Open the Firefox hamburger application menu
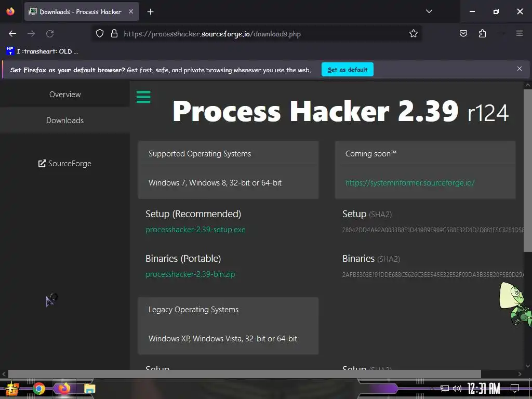This screenshot has height=399, width=532. (x=519, y=33)
